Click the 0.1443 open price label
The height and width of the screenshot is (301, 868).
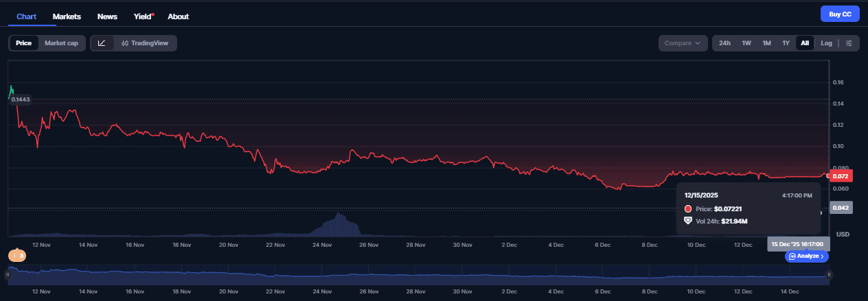pyautogui.click(x=20, y=99)
